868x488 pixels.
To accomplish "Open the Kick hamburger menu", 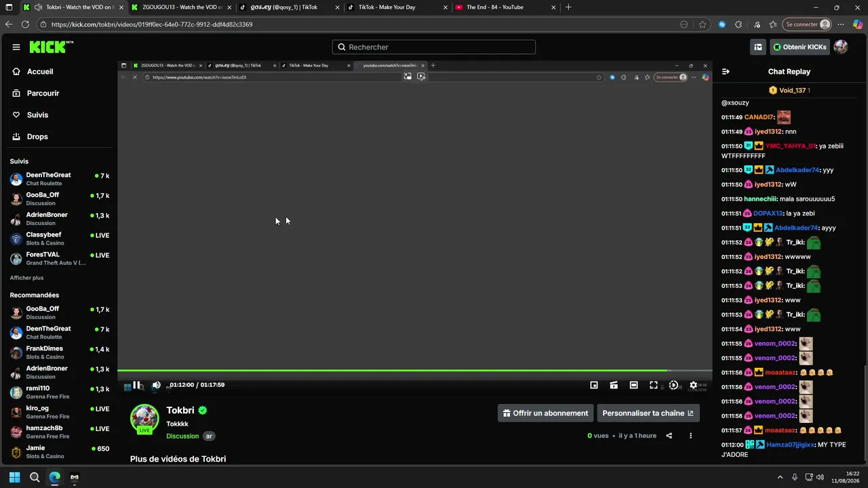I will pyautogui.click(x=16, y=47).
